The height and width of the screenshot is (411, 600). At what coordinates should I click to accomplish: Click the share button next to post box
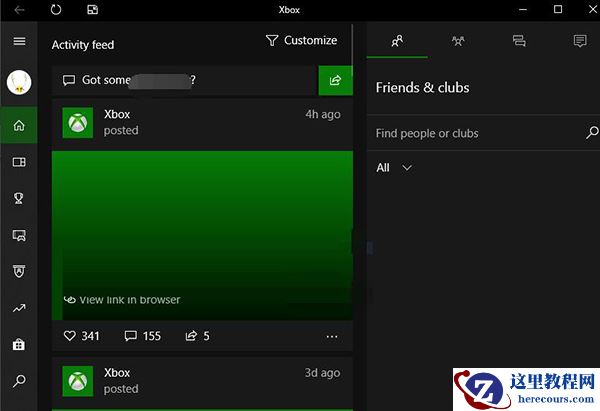[x=336, y=80]
